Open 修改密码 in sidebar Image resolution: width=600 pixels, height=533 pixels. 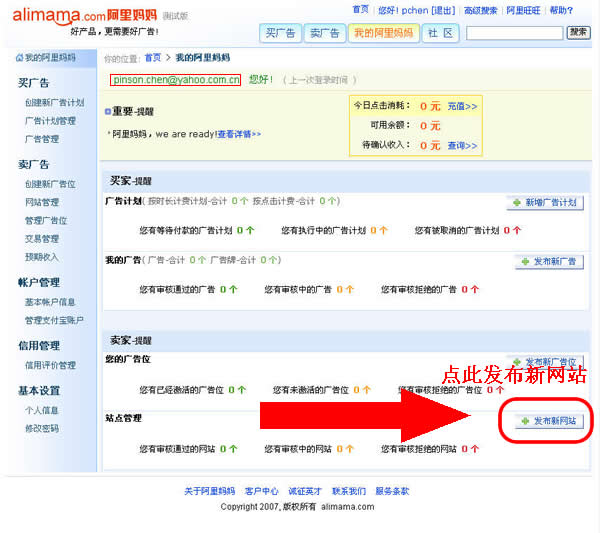pyautogui.click(x=42, y=428)
